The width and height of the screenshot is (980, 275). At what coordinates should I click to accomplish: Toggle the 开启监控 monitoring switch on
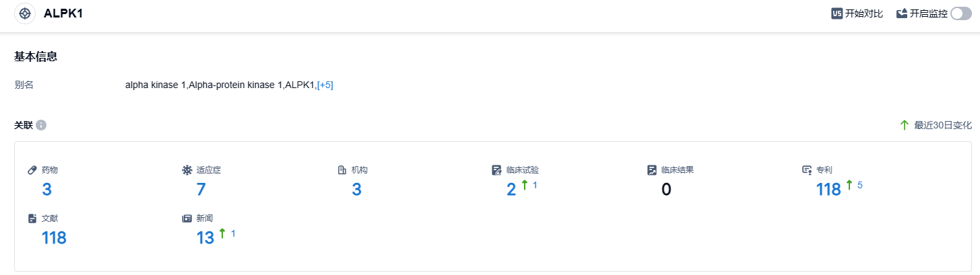click(960, 13)
